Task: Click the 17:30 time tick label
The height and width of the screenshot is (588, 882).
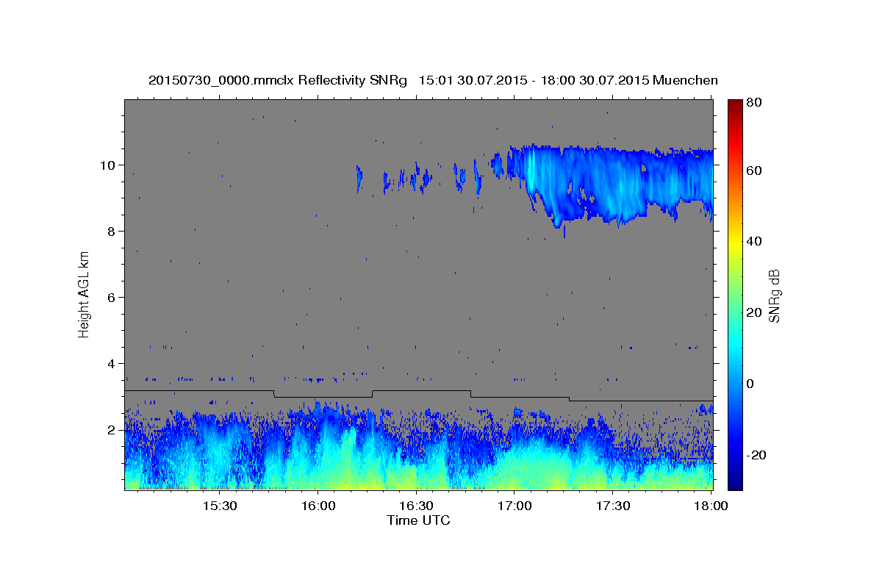Action: 614,506
